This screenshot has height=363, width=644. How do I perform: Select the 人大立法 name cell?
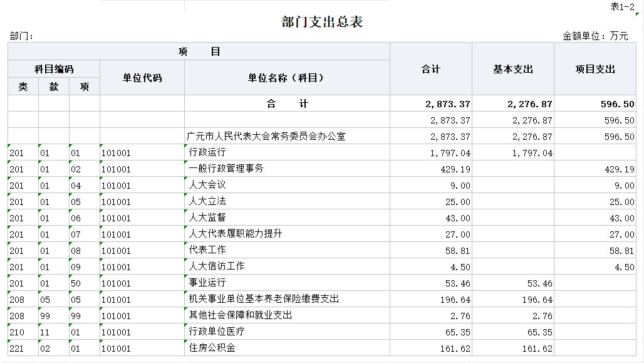[x=207, y=201]
